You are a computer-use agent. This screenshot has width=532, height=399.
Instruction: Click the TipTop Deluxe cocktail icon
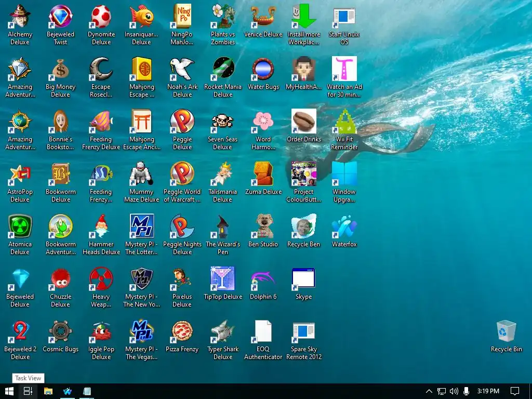click(x=222, y=279)
